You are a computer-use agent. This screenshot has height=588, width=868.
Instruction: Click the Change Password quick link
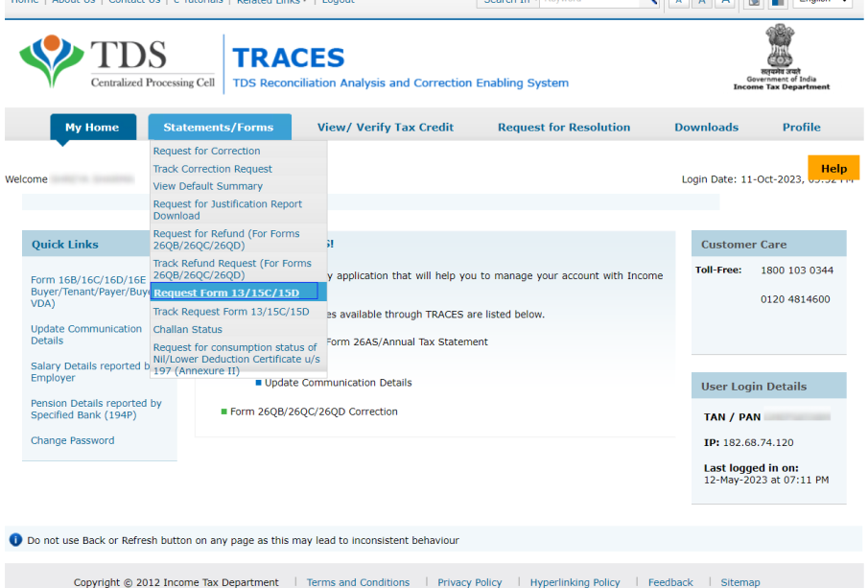[73, 440]
